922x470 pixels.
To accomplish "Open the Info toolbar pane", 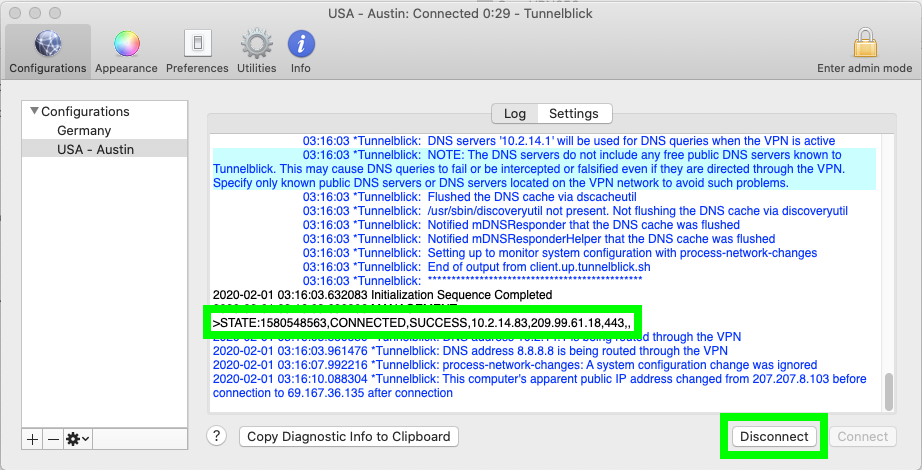I will point(300,52).
